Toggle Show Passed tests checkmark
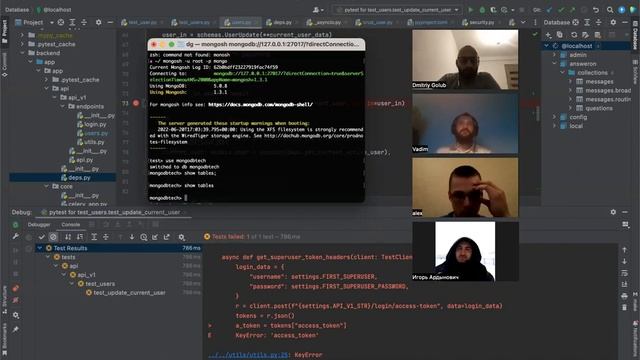 pos(42,237)
